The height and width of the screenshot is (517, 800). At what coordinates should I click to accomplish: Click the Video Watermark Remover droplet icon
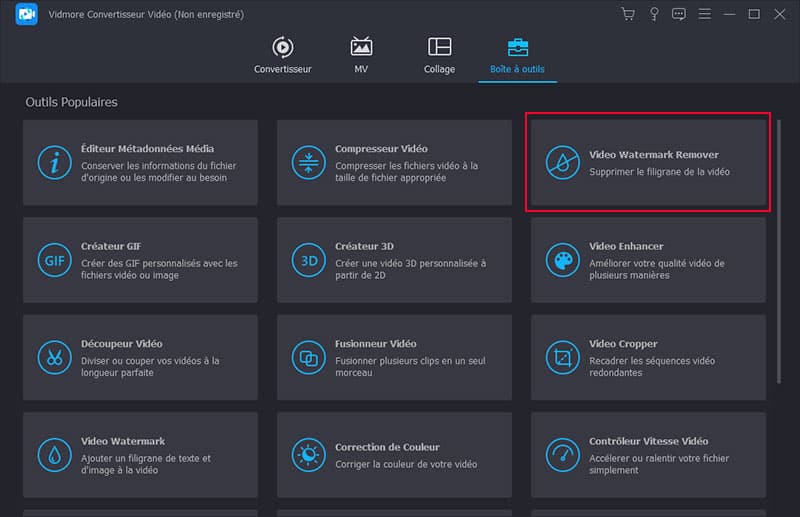[562, 162]
